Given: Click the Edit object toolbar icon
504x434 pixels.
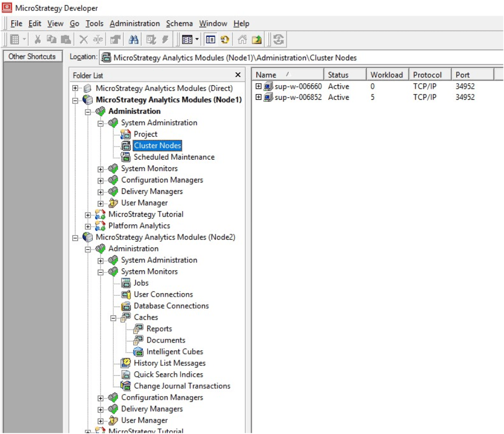Looking at the screenshot, I should click(151, 40).
